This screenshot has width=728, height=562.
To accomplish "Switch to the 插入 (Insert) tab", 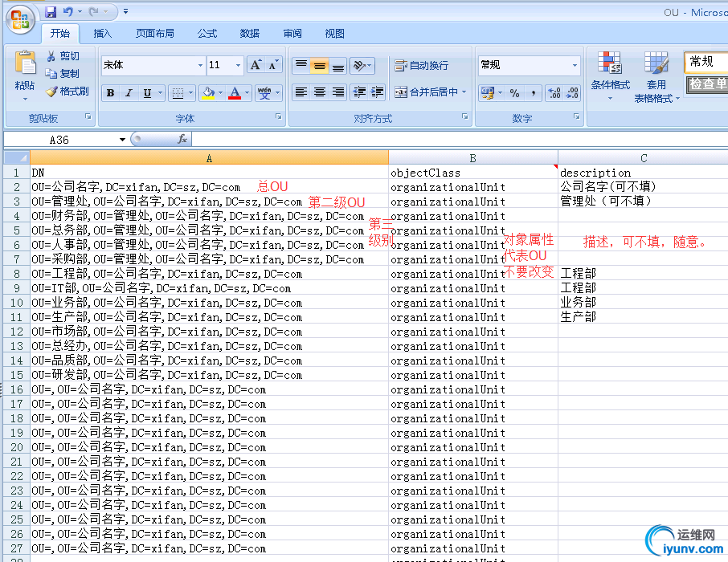I will pos(103,34).
